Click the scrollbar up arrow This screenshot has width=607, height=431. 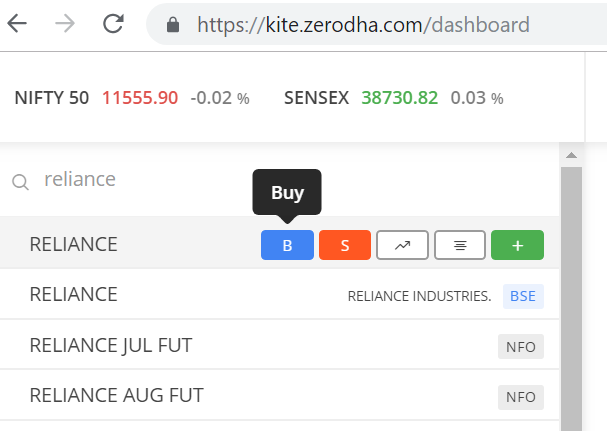click(571, 155)
